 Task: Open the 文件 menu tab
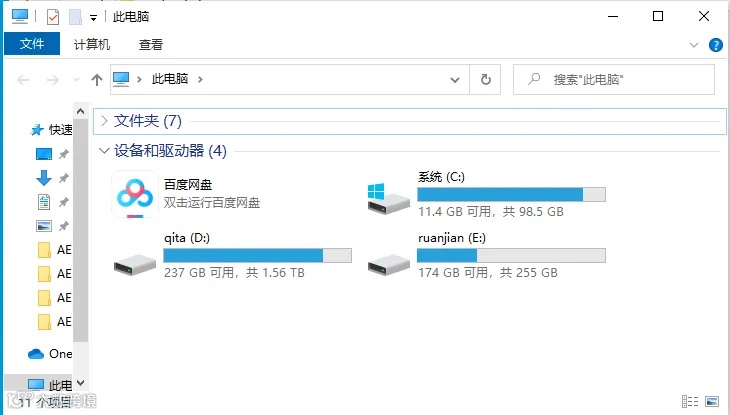[x=32, y=44]
